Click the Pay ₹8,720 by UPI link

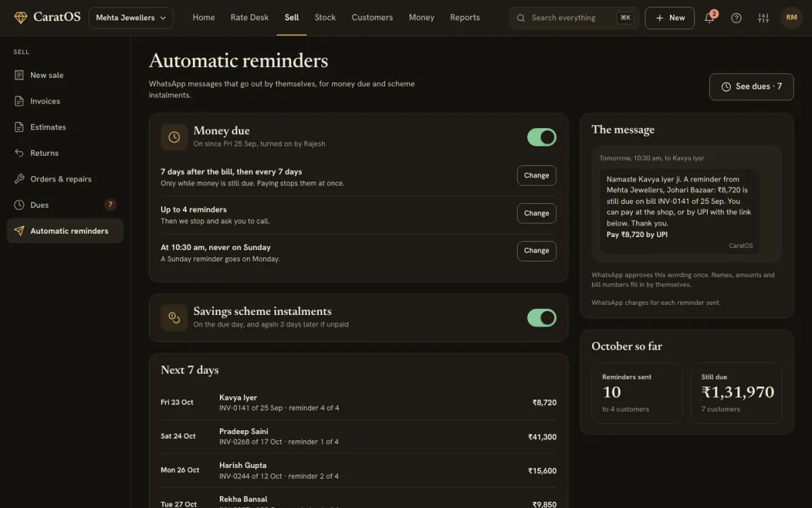pyautogui.click(x=637, y=234)
